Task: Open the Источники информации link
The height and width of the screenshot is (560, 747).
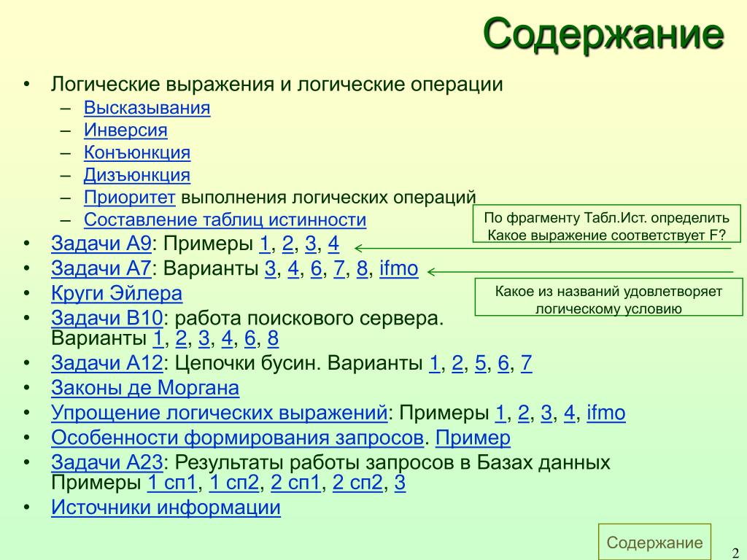Action: [x=166, y=507]
